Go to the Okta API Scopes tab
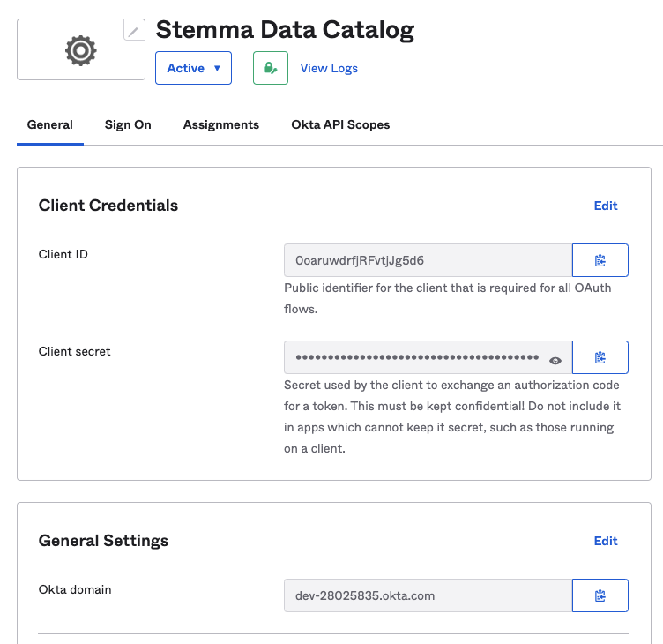 [340, 124]
